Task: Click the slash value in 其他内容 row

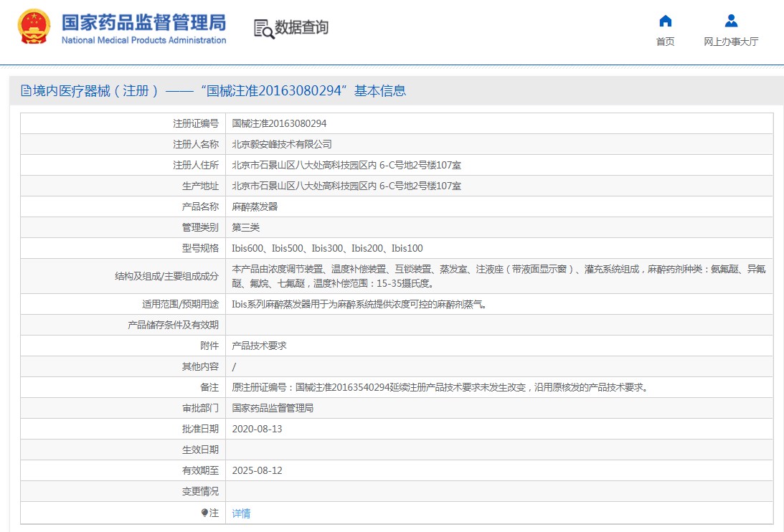Action: (x=234, y=367)
